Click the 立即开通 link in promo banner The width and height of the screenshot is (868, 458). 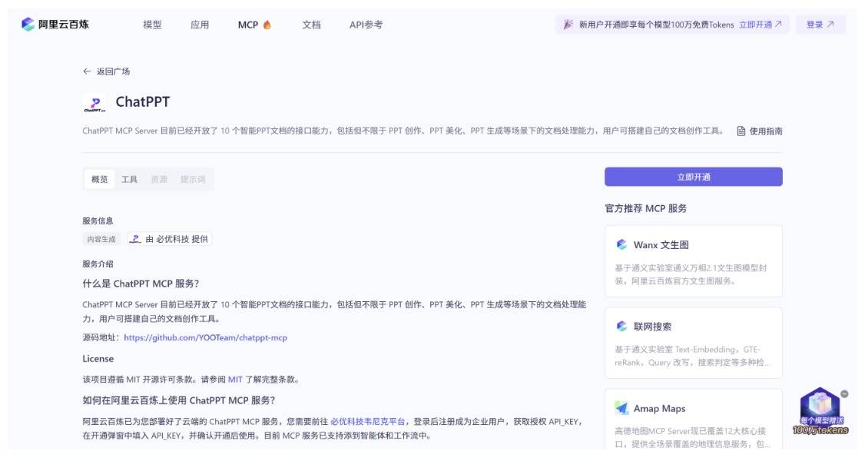(760, 25)
